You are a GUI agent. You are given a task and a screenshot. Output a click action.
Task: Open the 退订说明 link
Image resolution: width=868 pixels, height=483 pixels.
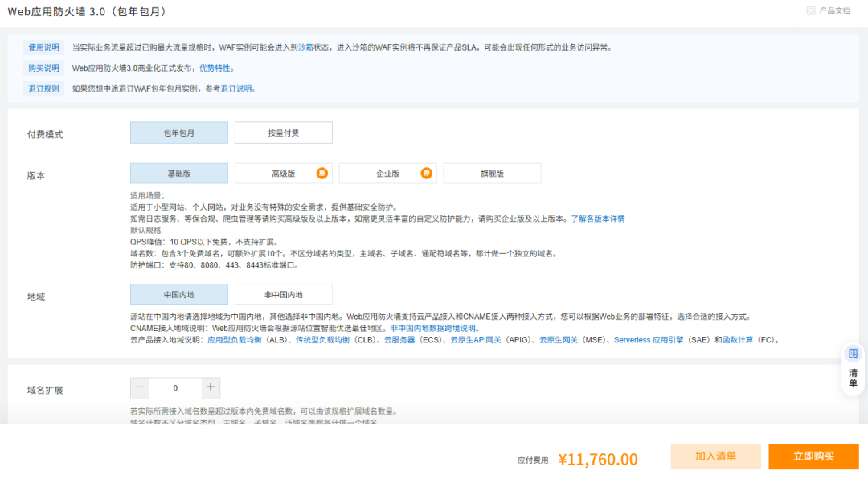click(236, 88)
